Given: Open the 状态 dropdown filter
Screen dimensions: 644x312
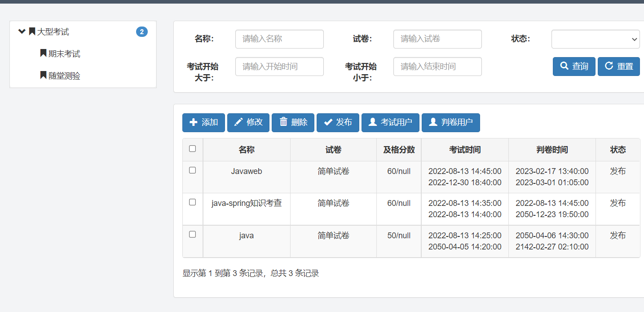Looking at the screenshot, I should (x=595, y=39).
